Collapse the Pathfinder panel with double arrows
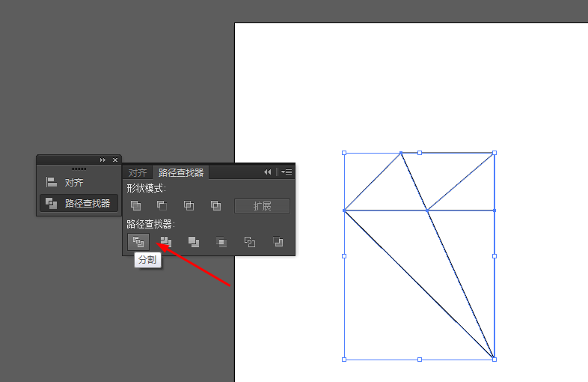This screenshot has width=588, height=382. click(267, 172)
